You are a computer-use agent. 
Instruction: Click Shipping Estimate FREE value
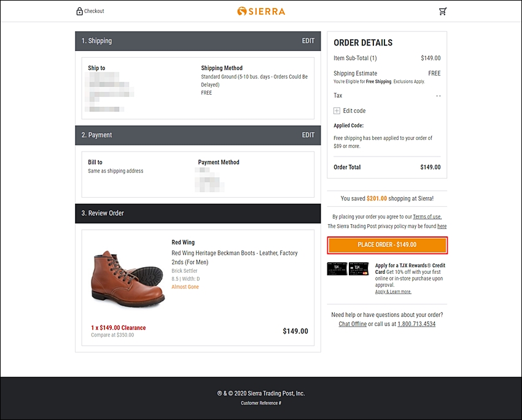(x=434, y=73)
